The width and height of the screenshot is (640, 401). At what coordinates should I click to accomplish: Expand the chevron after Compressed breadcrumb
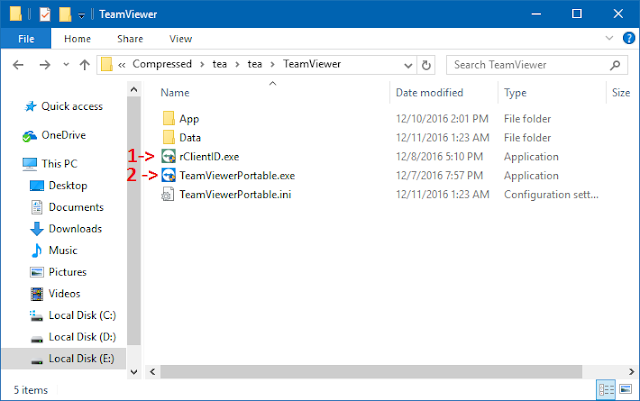click(202, 65)
